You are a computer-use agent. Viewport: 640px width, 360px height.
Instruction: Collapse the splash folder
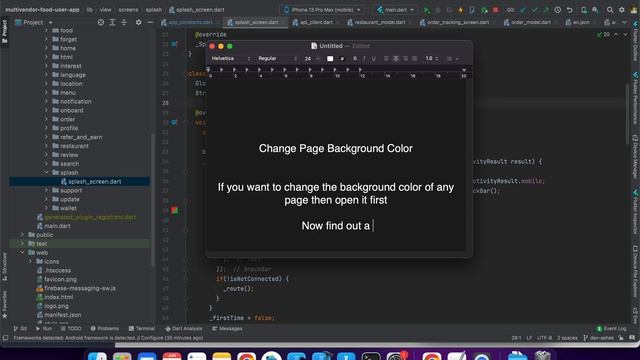tap(46, 173)
